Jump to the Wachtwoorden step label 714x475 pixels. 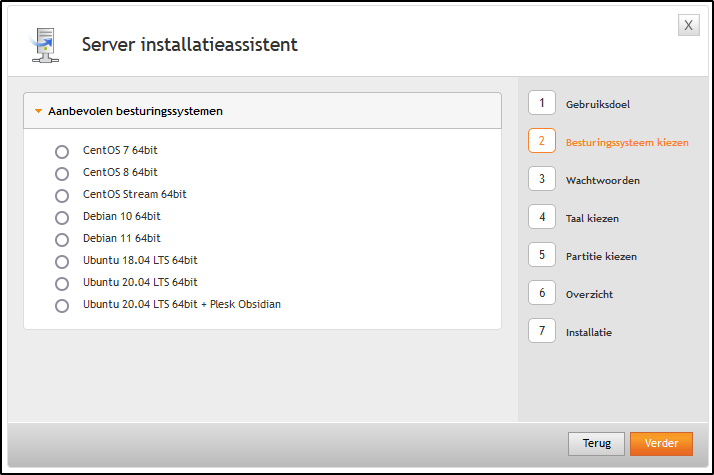[602, 180]
